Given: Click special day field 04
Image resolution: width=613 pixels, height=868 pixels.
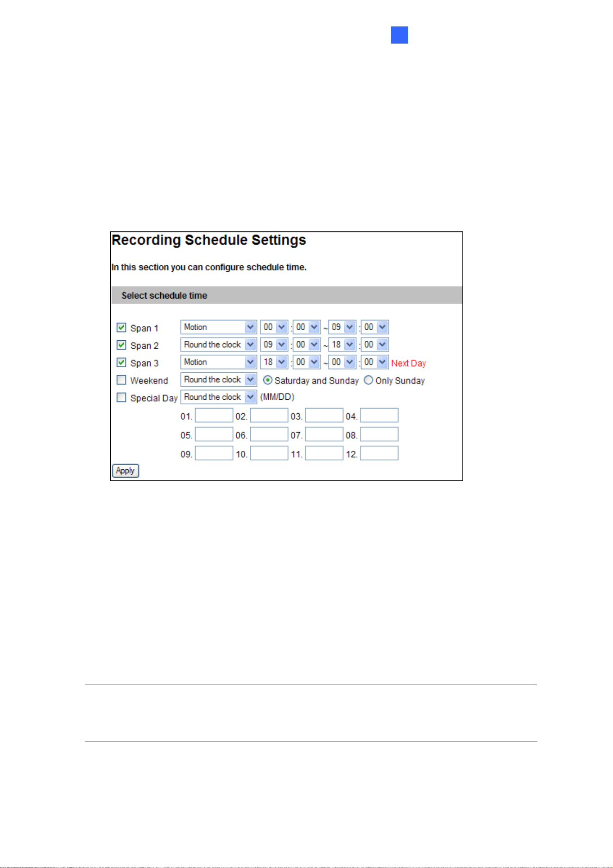Looking at the screenshot, I should click(379, 415).
